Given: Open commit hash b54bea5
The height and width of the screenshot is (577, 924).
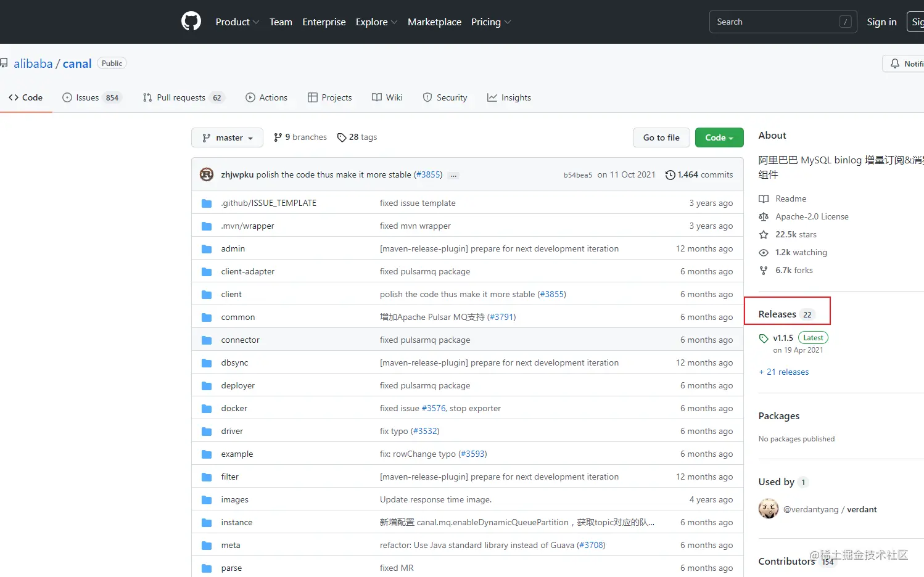Looking at the screenshot, I should tap(578, 175).
